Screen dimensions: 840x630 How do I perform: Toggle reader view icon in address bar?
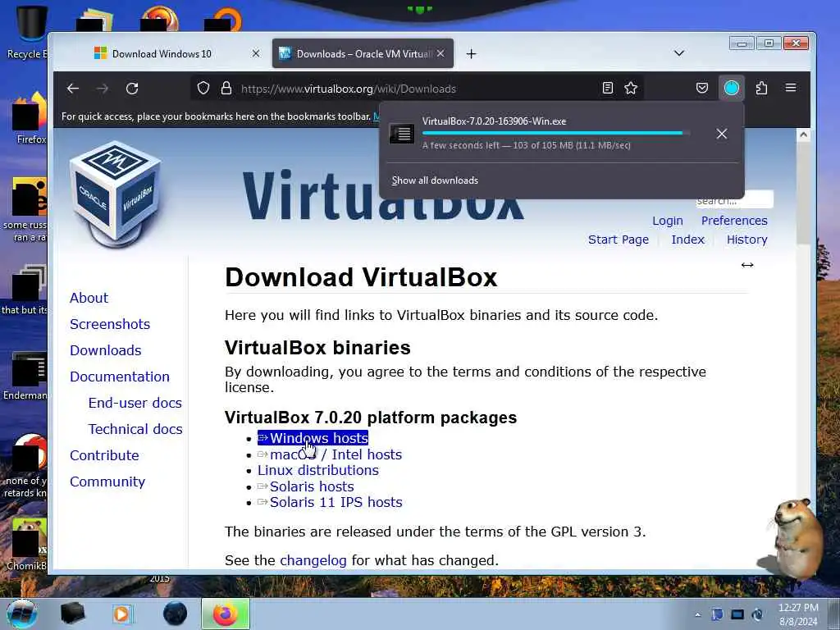click(x=608, y=88)
